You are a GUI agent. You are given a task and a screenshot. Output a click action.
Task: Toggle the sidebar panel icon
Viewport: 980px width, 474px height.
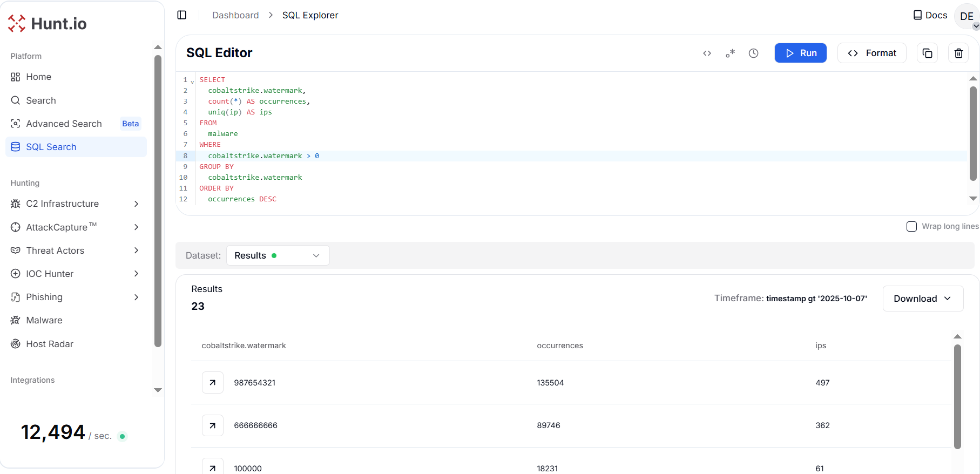[182, 15]
